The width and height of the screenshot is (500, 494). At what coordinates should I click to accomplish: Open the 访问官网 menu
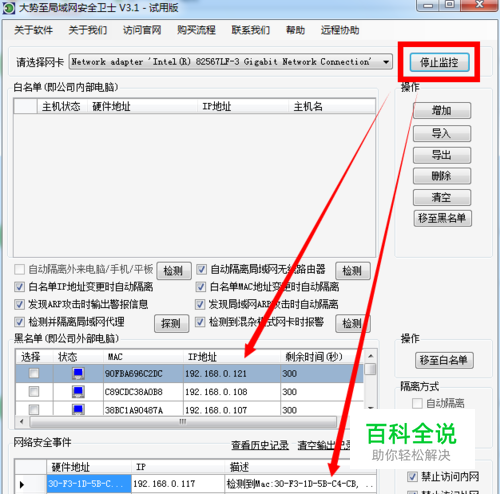pyautogui.click(x=142, y=30)
